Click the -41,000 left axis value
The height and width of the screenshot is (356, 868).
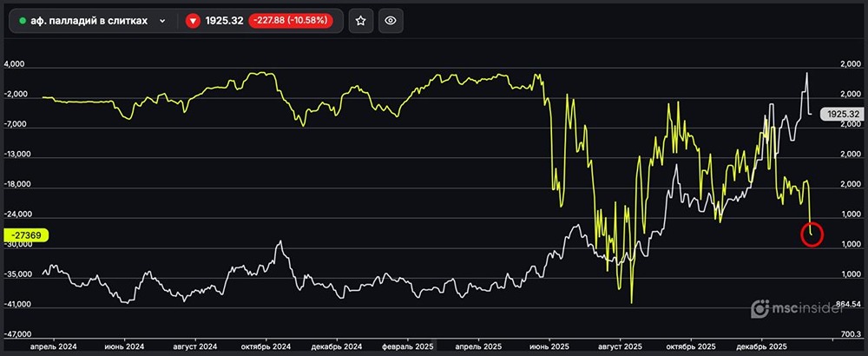(x=16, y=304)
